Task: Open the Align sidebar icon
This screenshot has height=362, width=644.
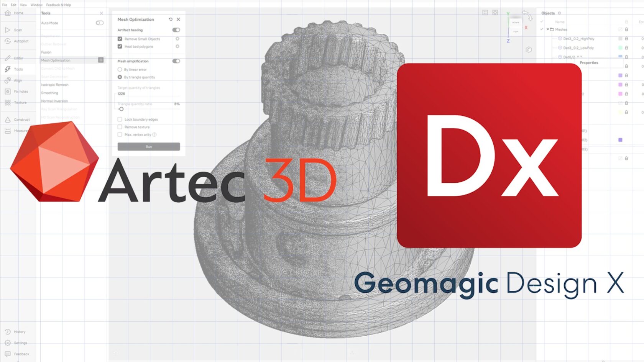Action: 8,80
